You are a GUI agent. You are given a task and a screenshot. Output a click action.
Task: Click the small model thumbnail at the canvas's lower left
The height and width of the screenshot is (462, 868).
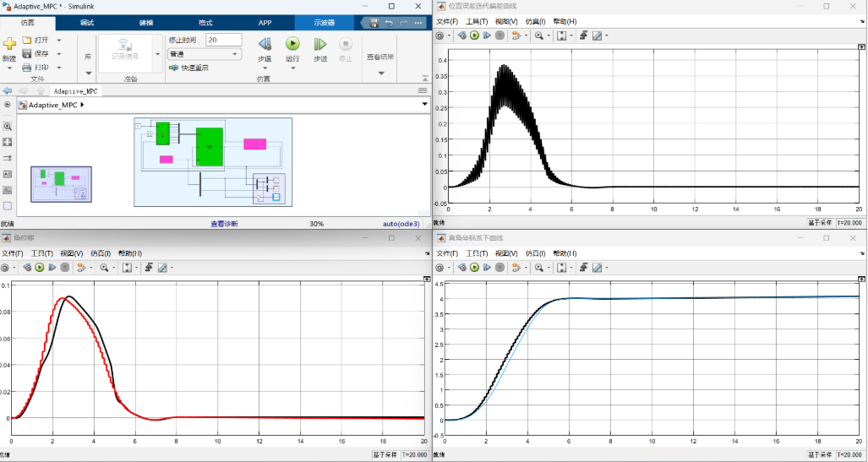61,184
